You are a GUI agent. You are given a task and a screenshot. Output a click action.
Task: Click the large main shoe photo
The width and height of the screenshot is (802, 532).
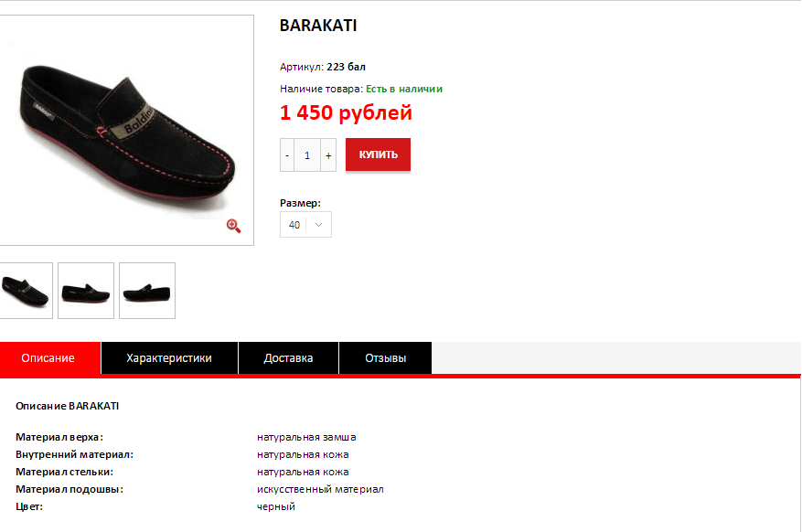coord(126,130)
